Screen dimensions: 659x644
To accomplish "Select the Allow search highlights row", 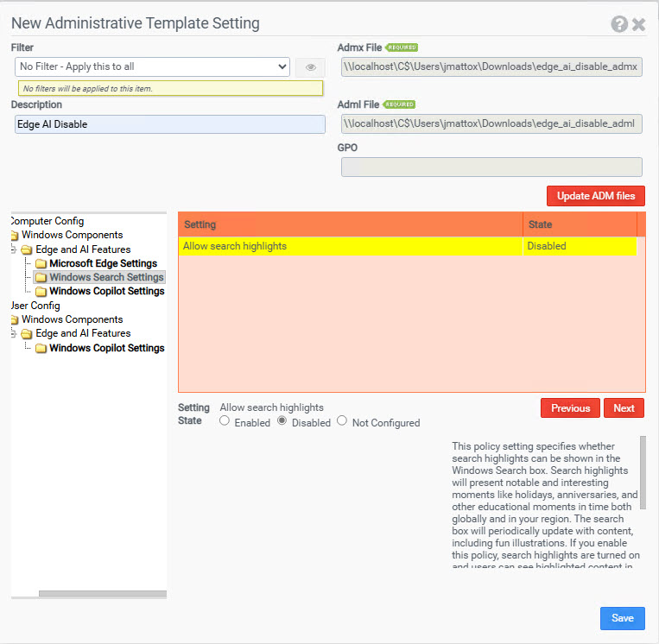I will coord(350,246).
